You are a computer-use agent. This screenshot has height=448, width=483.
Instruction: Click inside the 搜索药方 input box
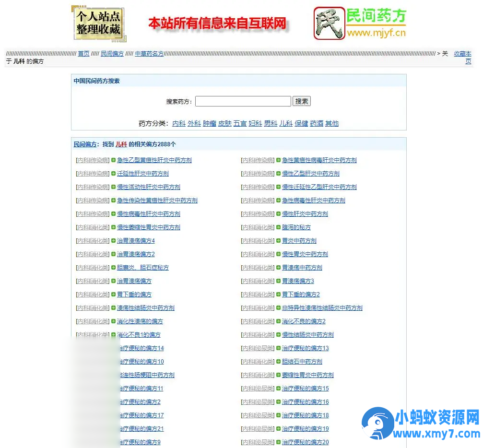pos(243,101)
